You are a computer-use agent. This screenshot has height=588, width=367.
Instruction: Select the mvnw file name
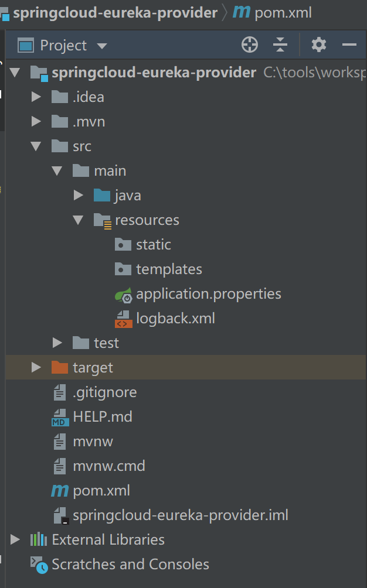[x=93, y=442]
